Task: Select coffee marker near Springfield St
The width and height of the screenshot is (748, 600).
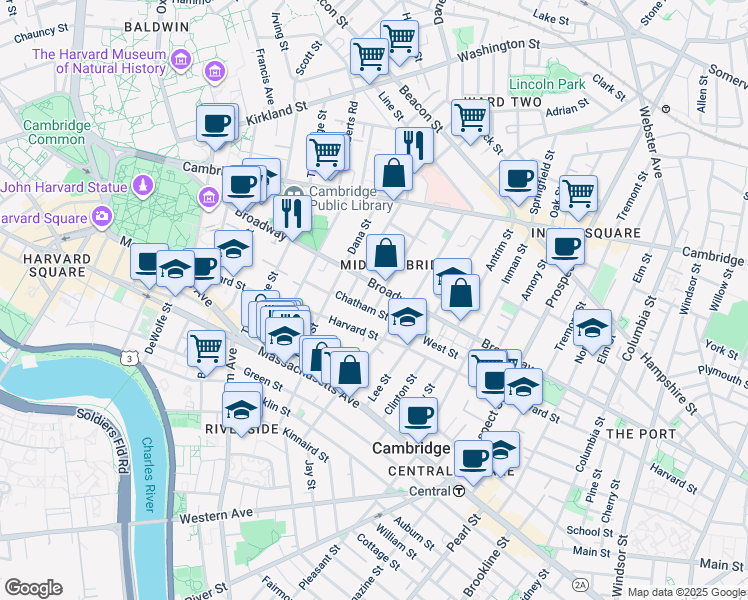Action: (519, 183)
